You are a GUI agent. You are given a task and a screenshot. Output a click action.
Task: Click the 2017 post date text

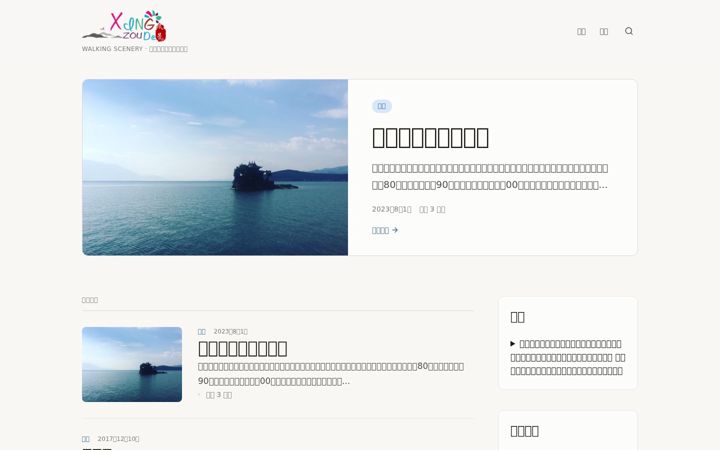click(118, 439)
